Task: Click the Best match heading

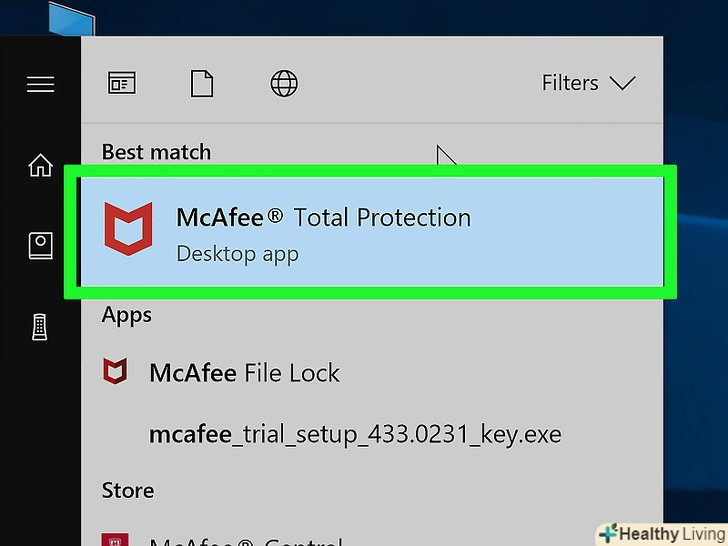Action: pos(156,152)
